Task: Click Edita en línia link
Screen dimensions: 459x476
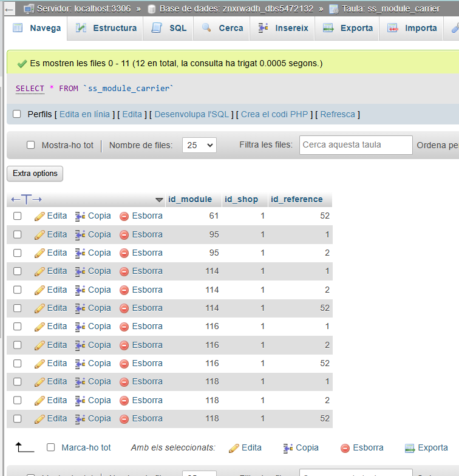Action: point(84,114)
